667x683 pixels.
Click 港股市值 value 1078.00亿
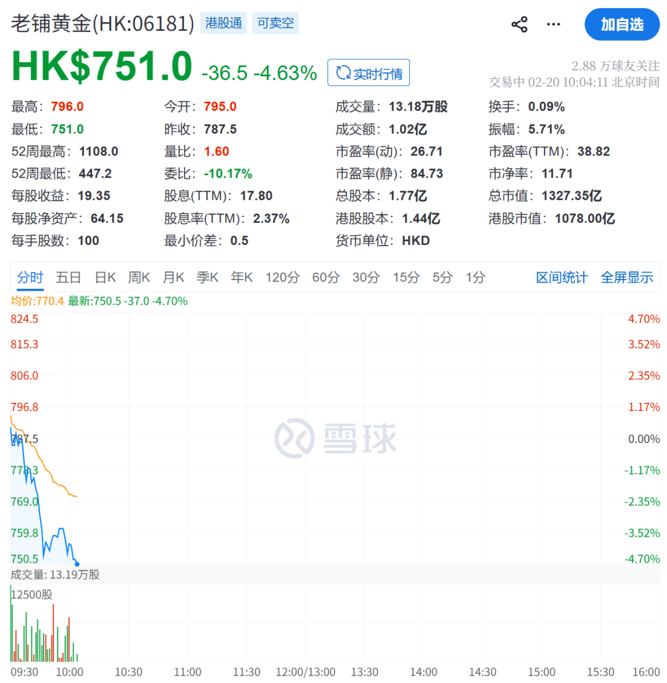point(585,218)
